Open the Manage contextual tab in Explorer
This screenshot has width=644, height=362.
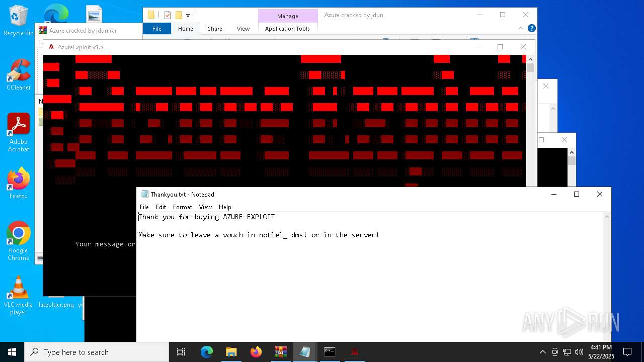(x=288, y=16)
